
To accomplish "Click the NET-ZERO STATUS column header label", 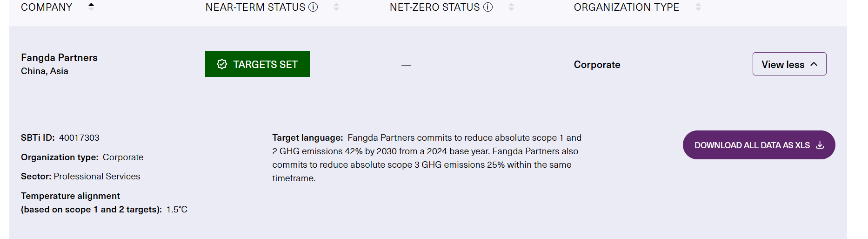I will pos(434,7).
